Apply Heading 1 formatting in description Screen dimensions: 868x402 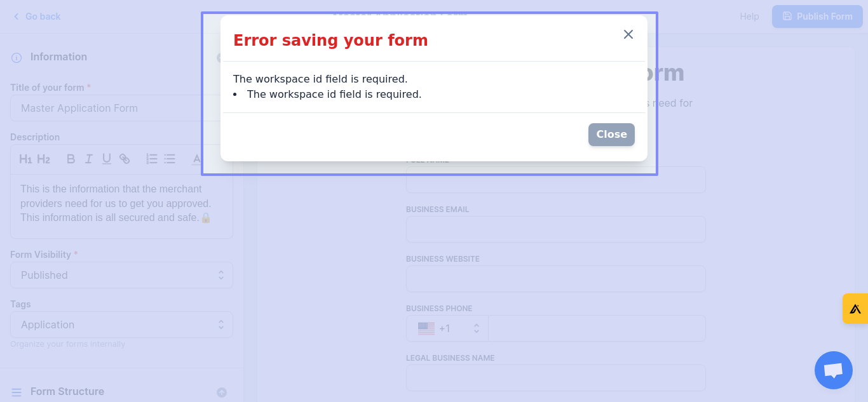25,159
